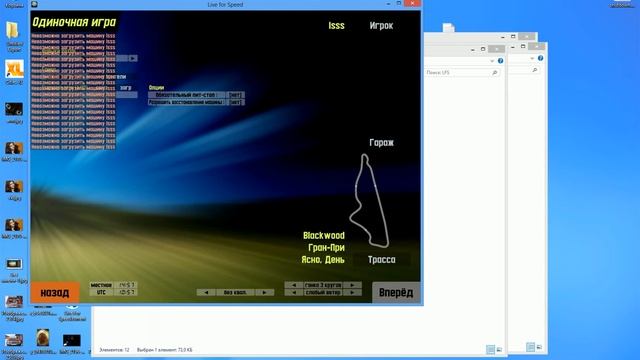The height and width of the screenshot is (360, 640).
Task: Click Выбран 1 элемент: 71,0 КБ status text
Action: click(164, 350)
